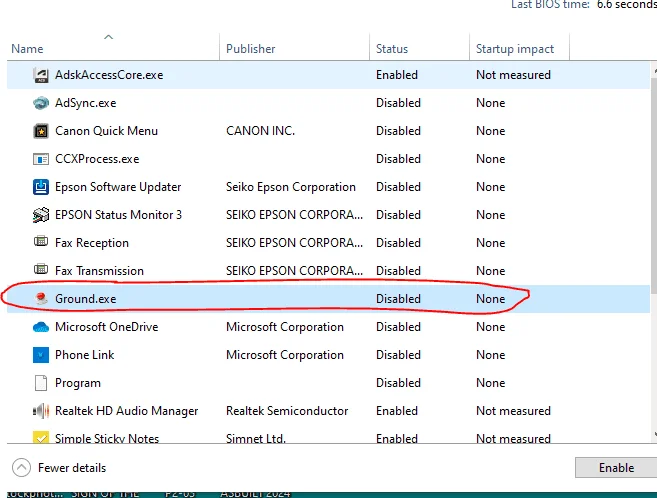
Task: Sort by Startup impact column header
Action: click(515, 49)
